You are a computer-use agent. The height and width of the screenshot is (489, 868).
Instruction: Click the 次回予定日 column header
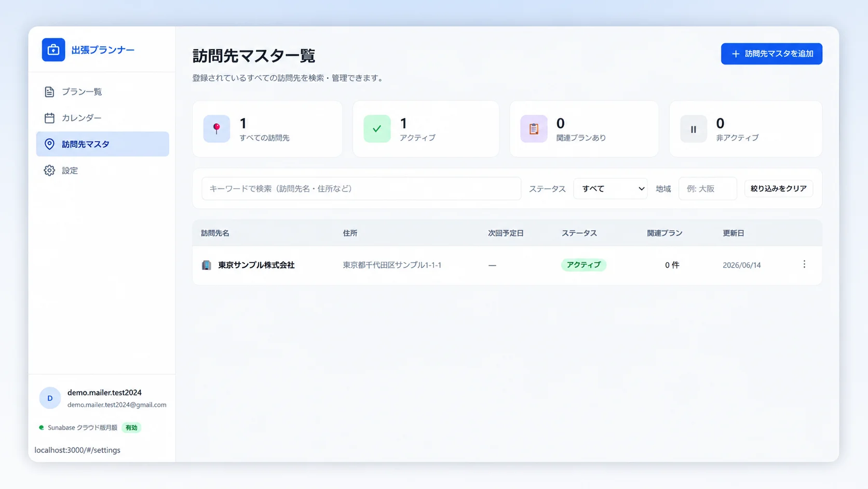[506, 233]
